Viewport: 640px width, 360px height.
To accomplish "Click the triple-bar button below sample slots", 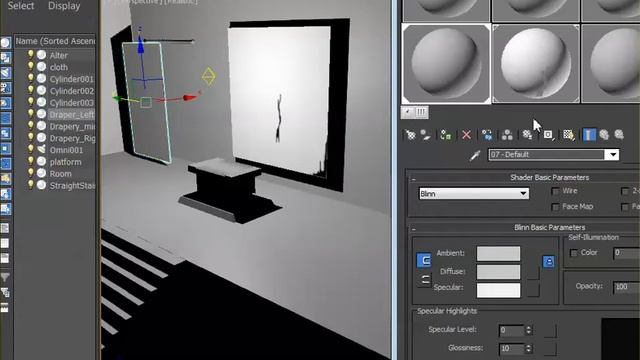I will tap(422, 112).
